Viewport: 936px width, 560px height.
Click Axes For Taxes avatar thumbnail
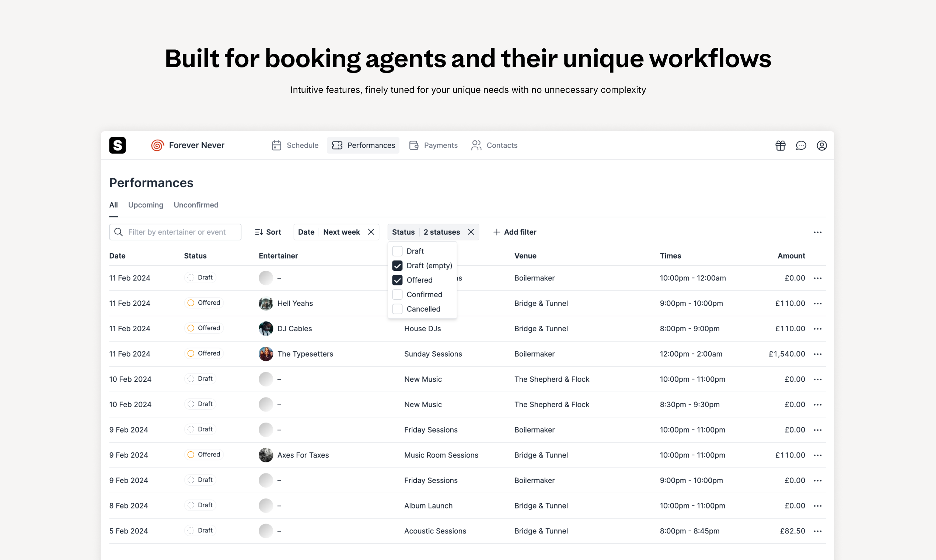coord(266,455)
